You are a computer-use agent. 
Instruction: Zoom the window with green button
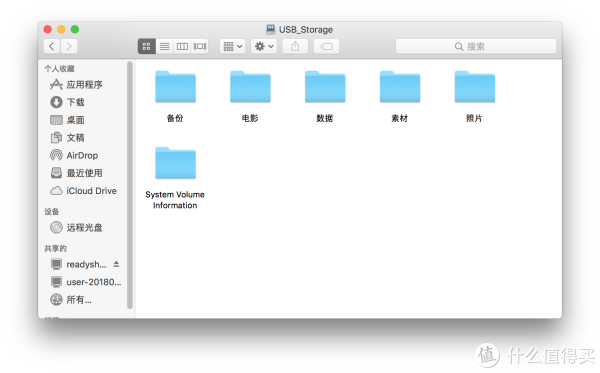75,29
